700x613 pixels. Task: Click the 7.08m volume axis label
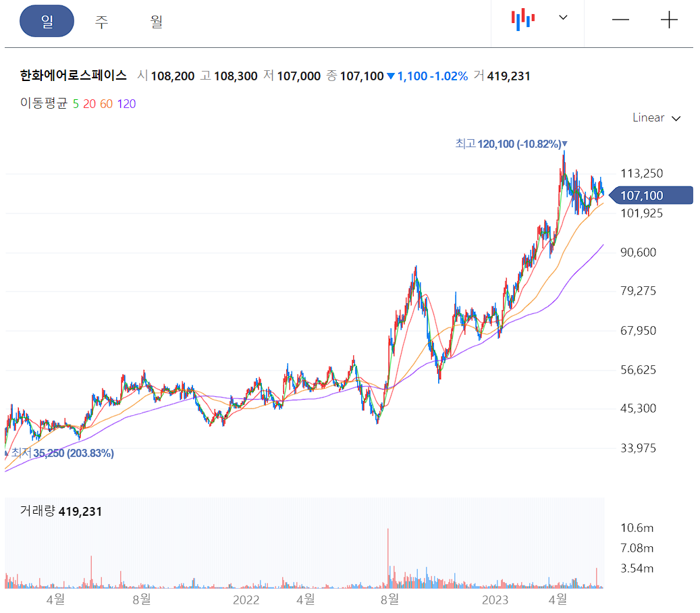coord(637,548)
